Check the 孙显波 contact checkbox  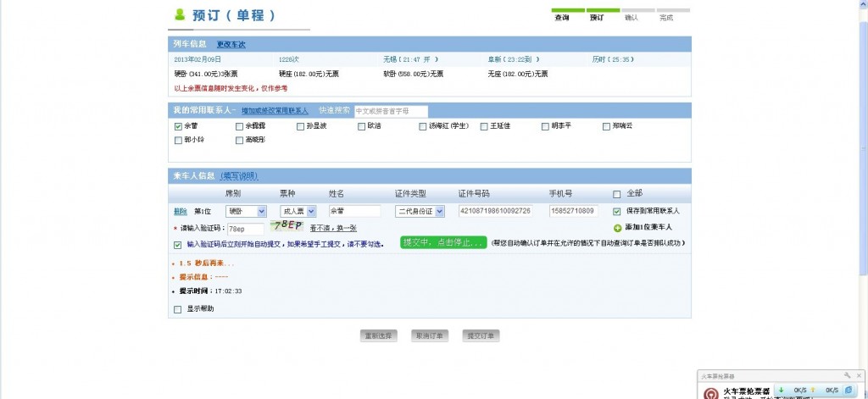(301, 126)
